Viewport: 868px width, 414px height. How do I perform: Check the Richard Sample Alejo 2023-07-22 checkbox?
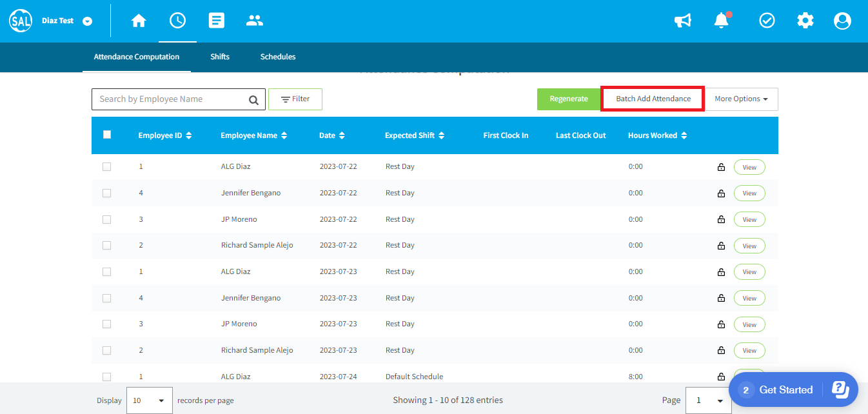point(106,245)
